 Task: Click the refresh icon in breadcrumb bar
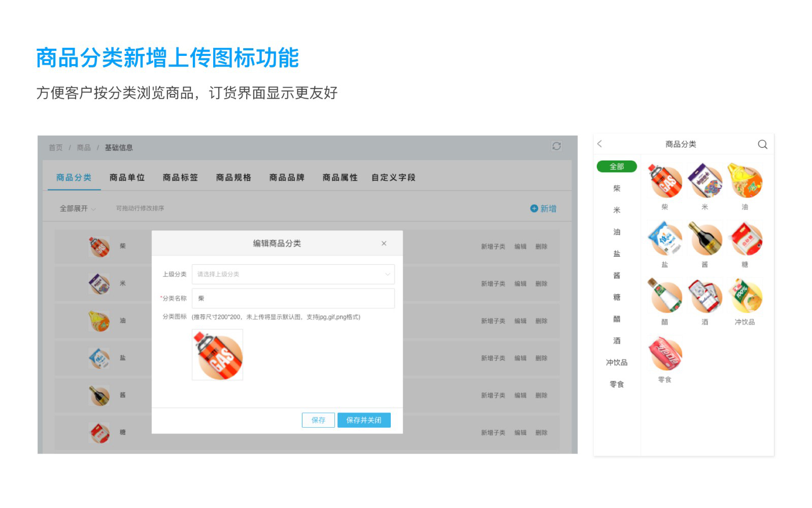click(x=556, y=146)
